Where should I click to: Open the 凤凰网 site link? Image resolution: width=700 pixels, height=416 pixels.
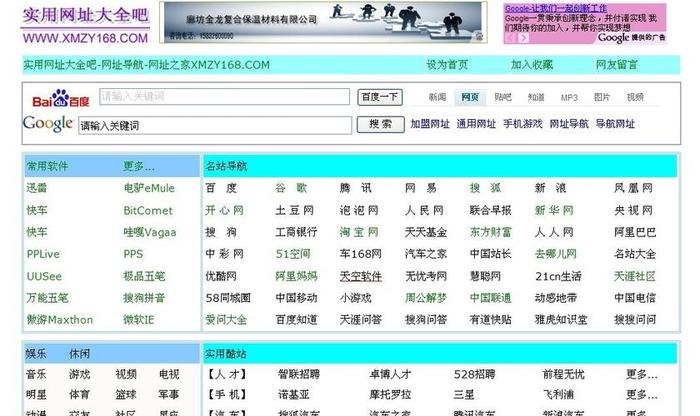(633, 188)
